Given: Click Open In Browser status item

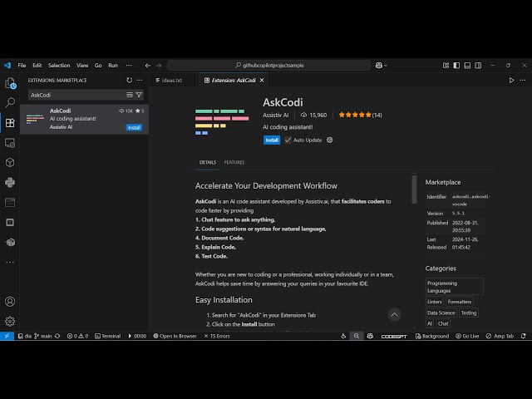Looking at the screenshot, I should click(x=175, y=336).
